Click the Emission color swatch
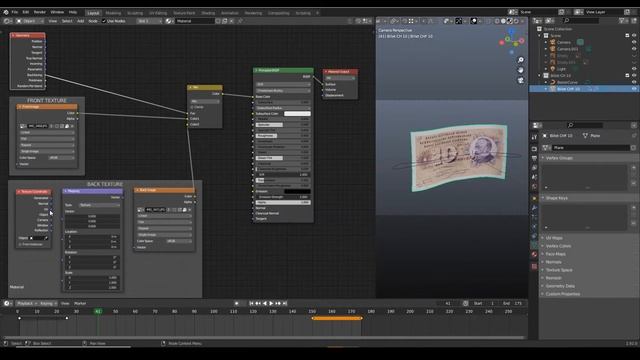The width and height of the screenshot is (640, 360). (297, 191)
